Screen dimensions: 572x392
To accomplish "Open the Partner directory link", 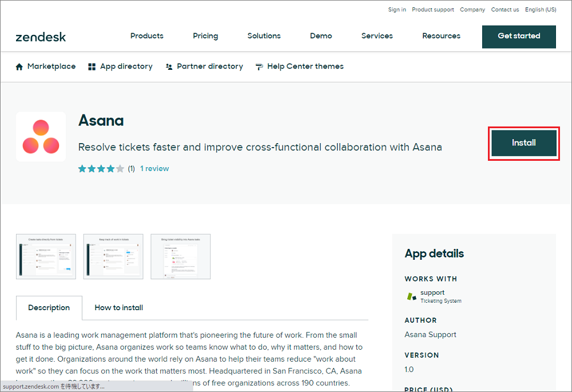I will coord(210,66).
